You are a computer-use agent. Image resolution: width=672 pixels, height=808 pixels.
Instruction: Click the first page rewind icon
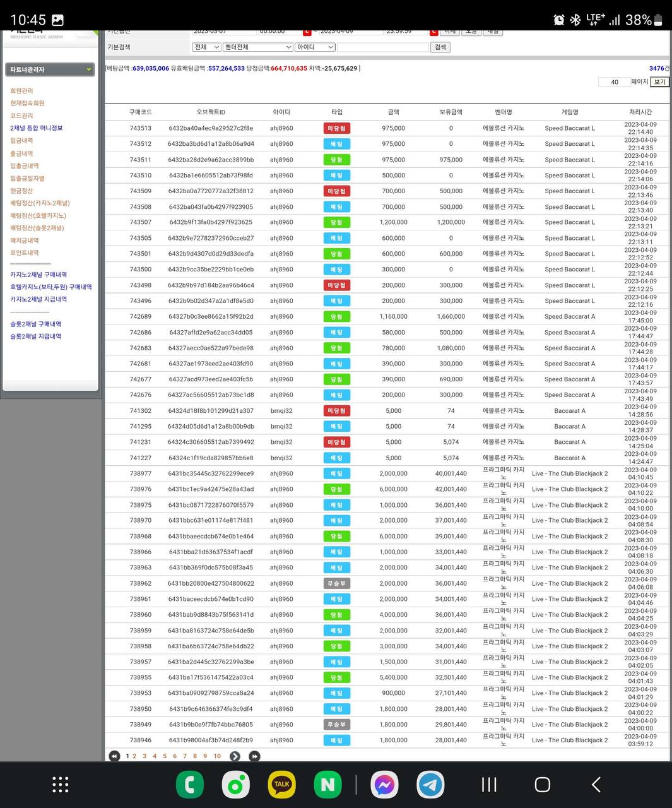coord(114,756)
